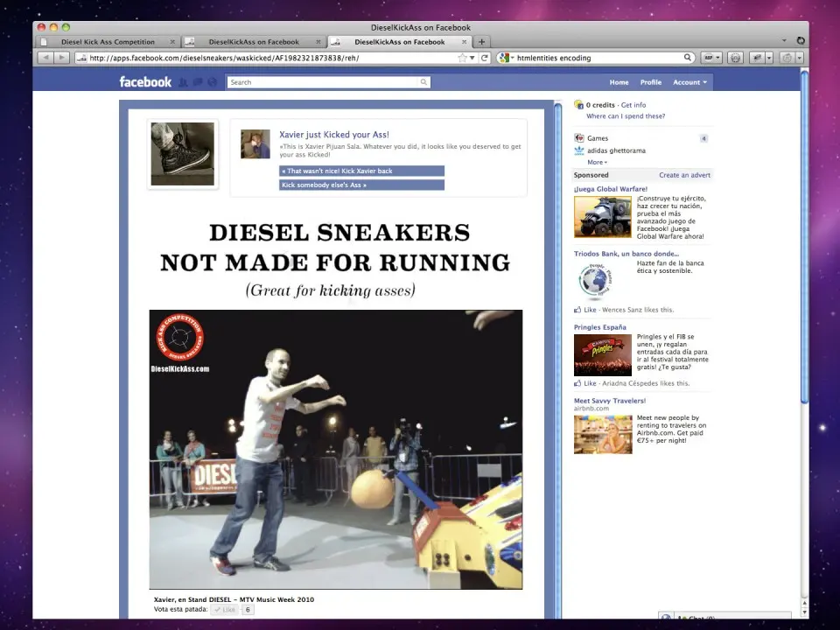Click the like count showing 6
Viewport: 840px width, 630px height.
tap(248, 610)
